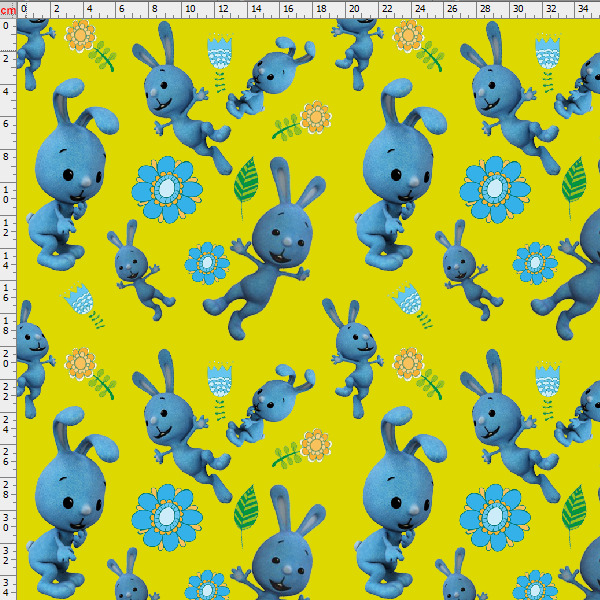
Task: Click the 14 mark on the horizontal ruler
Action: [x=255, y=9]
